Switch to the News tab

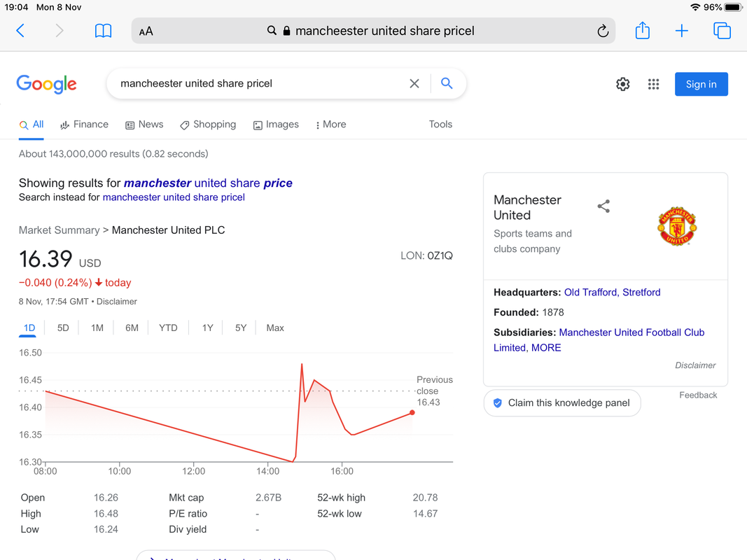144,125
